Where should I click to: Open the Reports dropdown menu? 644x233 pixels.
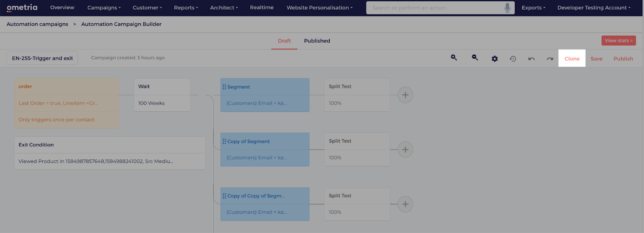tap(186, 8)
